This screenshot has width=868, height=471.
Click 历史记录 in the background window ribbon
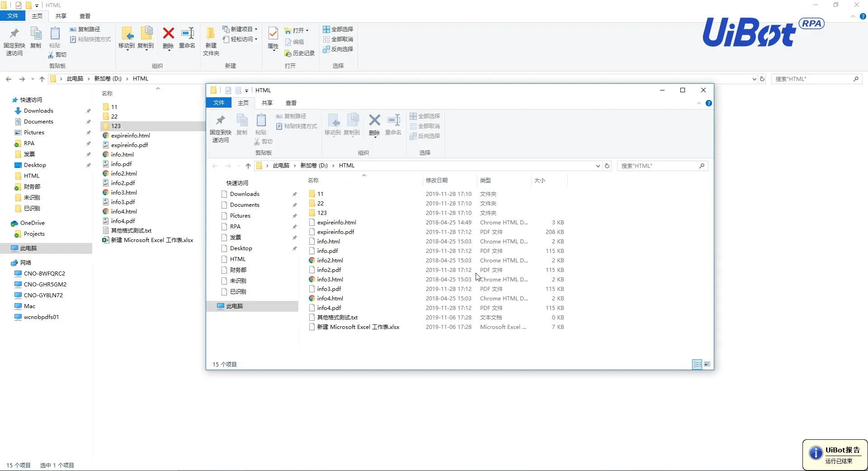[299, 53]
